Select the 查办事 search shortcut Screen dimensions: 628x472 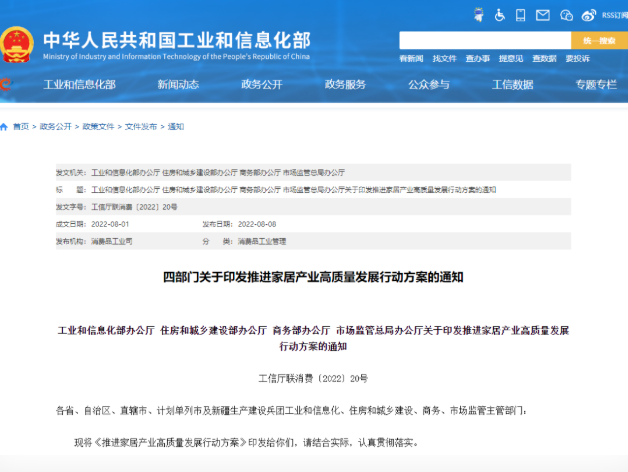[478, 58]
